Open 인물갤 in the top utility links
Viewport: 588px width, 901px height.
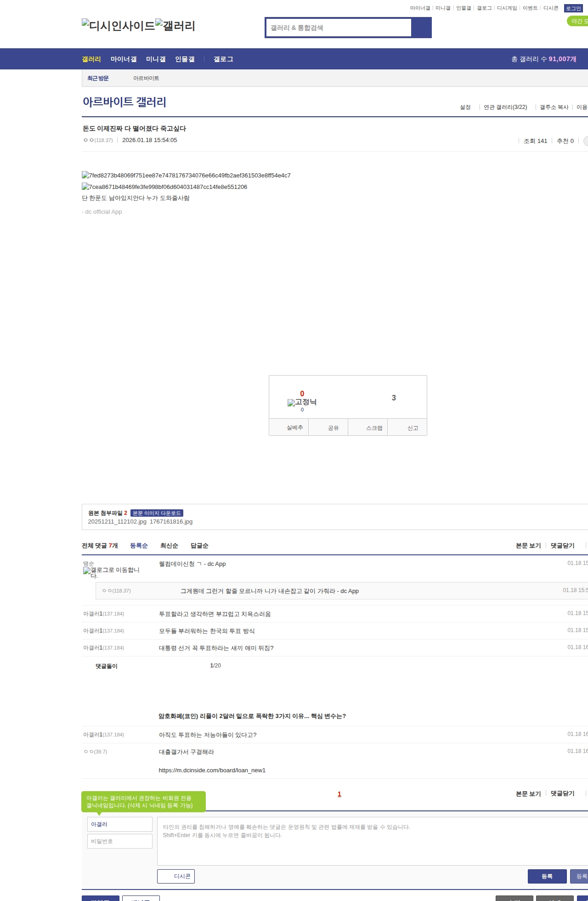point(464,8)
